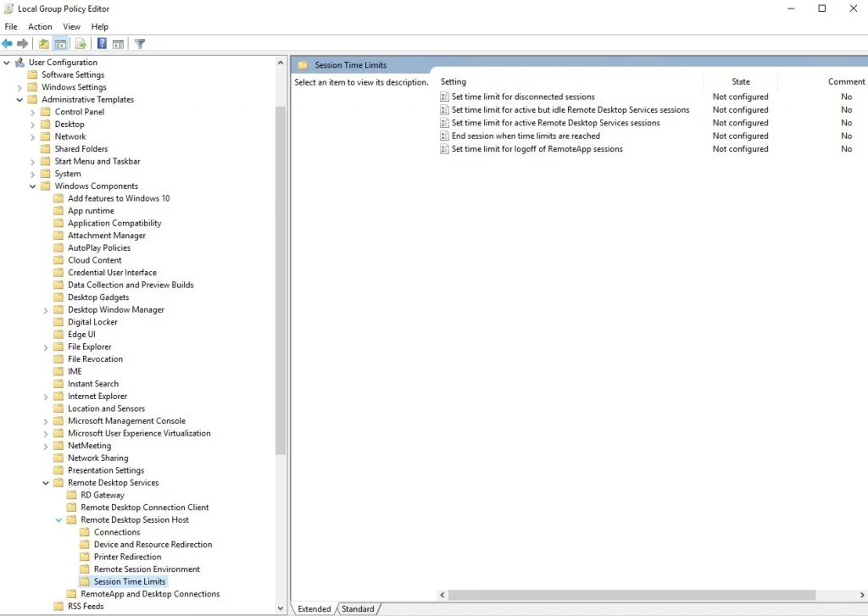This screenshot has height=616, width=868.
Task: Click policy icon for disconnected sessions setting
Action: (444, 97)
